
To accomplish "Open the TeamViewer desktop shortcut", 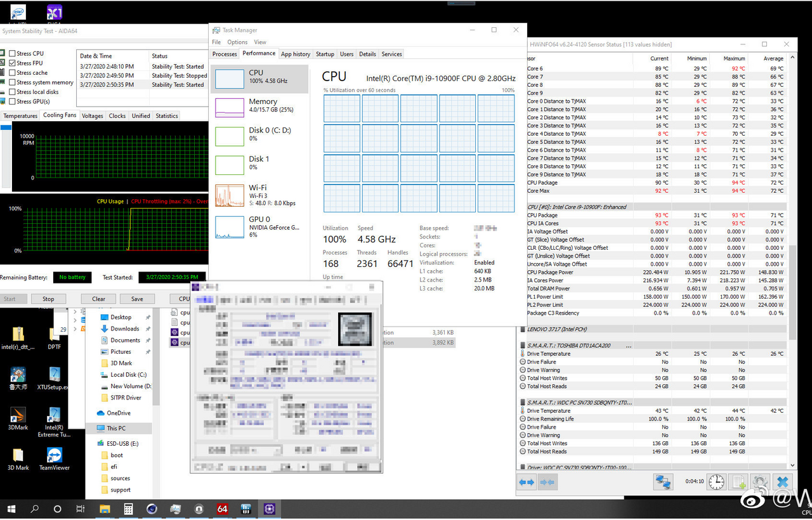I will [54, 459].
